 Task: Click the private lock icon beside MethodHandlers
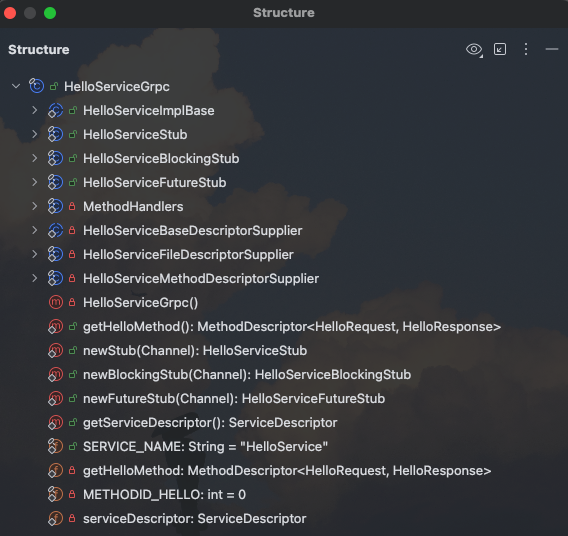72,206
